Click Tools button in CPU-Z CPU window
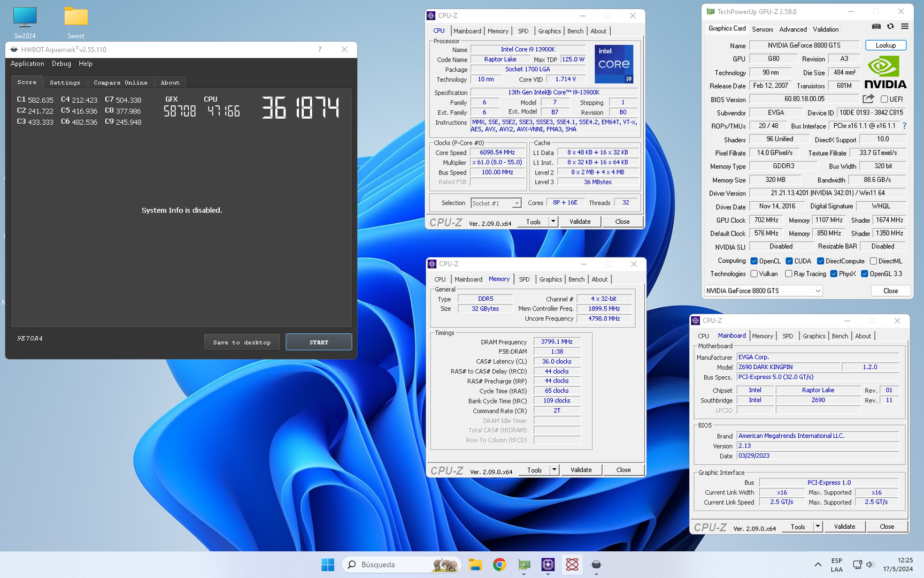The image size is (924, 578). 533,222
